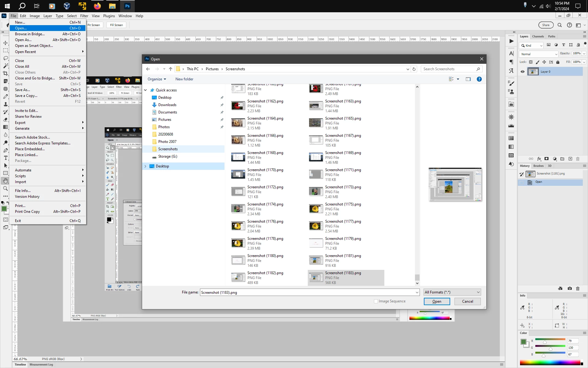Screen dimensions: 588x368
Task: Click the New folder button
Action: click(x=184, y=79)
